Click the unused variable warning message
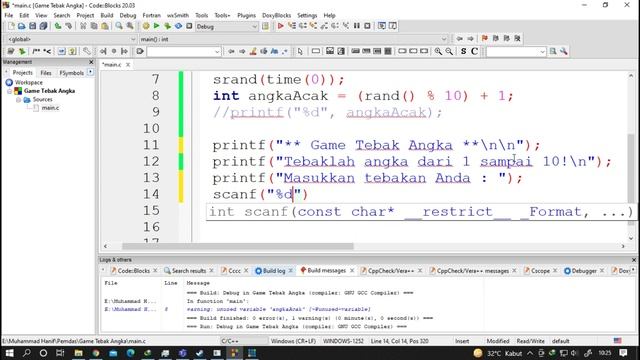This screenshot has height=360, width=640. coord(278,309)
